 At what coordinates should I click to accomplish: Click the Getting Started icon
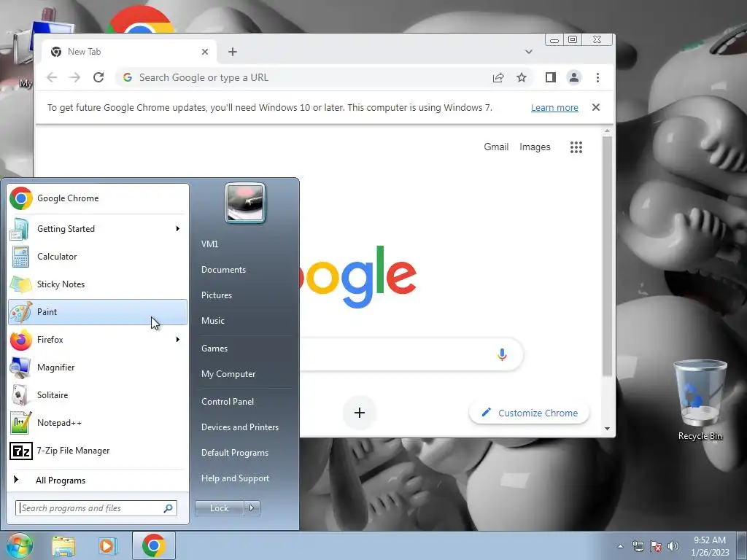(x=20, y=228)
